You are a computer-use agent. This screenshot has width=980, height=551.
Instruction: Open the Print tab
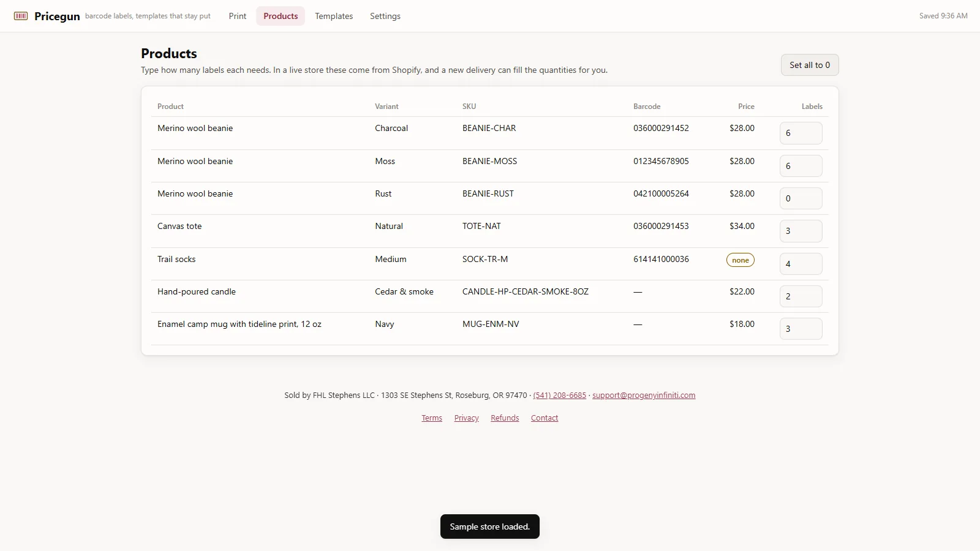(238, 16)
